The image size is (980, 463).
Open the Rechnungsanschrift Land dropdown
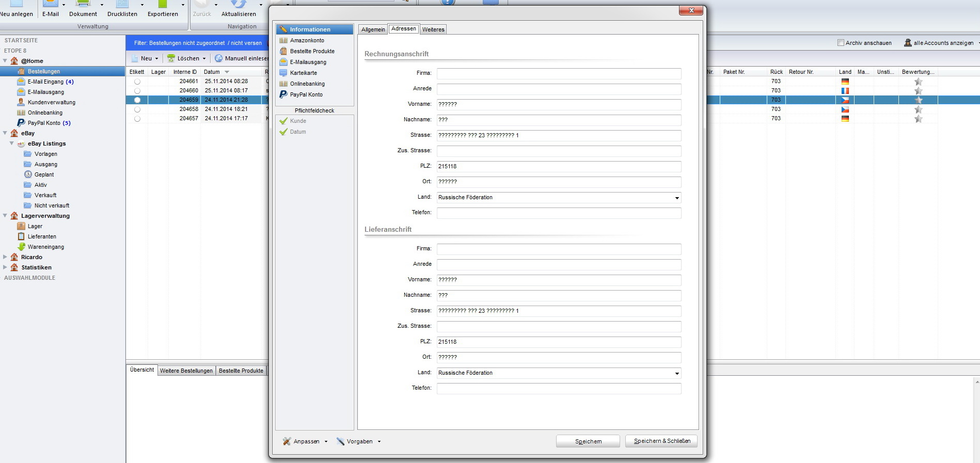(x=676, y=198)
